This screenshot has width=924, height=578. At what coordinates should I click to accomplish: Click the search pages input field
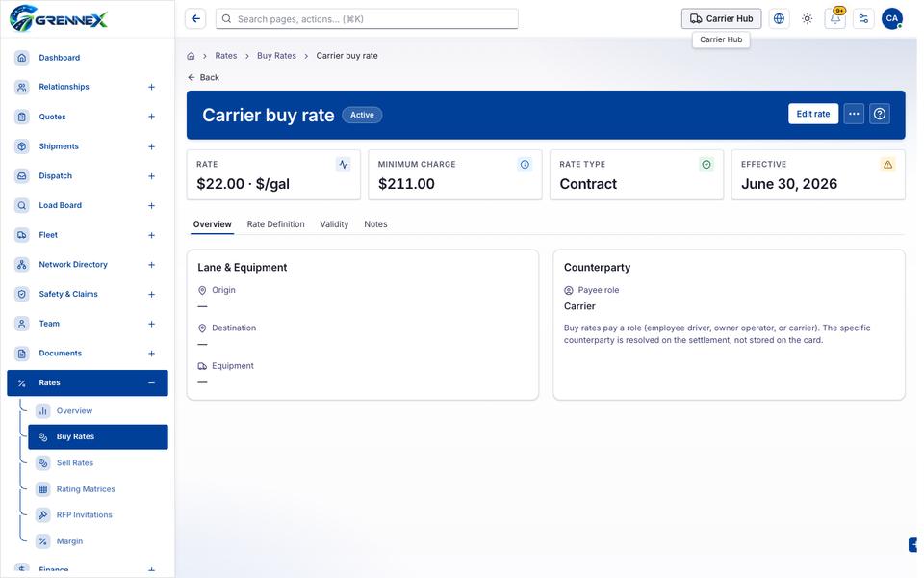[x=367, y=19]
